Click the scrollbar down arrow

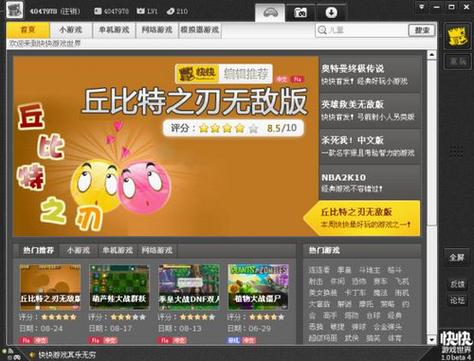pyautogui.click(x=432, y=340)
